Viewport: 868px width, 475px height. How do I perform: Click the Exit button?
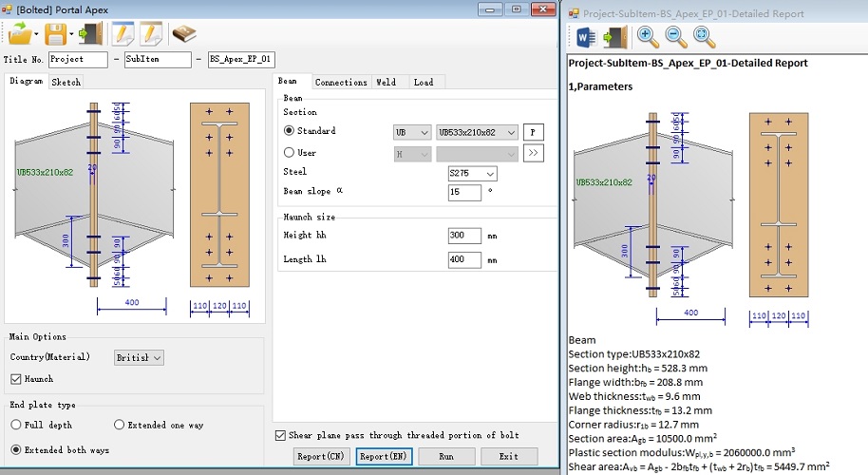tap(509, 456)
